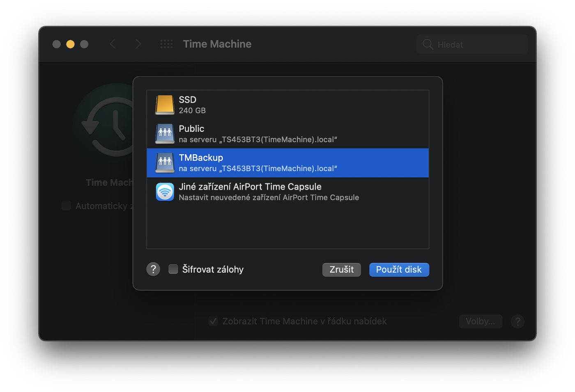Minimize window with the yellow button
Viewport: 575px width, 392px height.
[71, 44]
